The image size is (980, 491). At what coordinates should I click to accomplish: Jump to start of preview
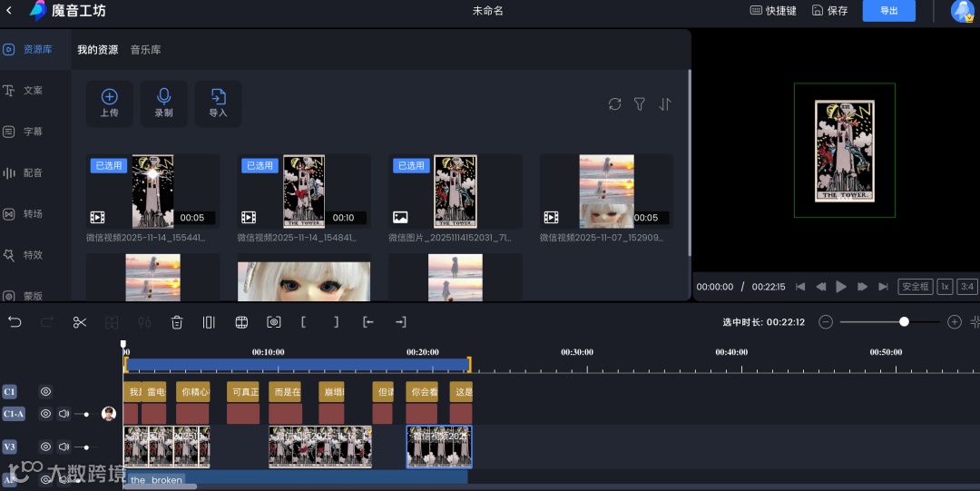pyautogui.click(x=800, y=287)
